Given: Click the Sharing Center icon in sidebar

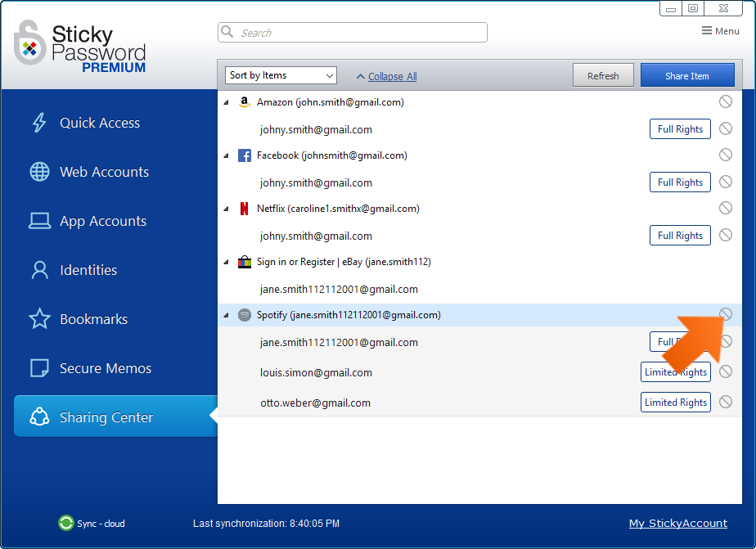Looking at the screenshot, I should coord(39,416).
